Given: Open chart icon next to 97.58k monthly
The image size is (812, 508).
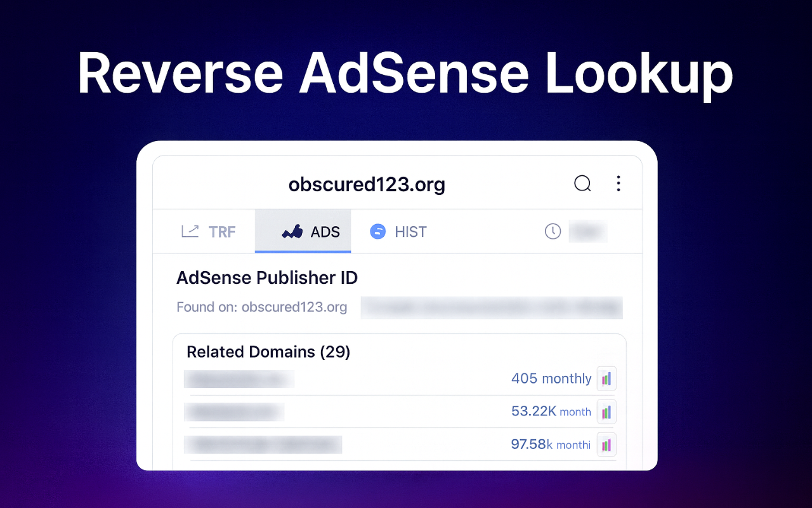Looking at the screenshot, I should point(606,444).
